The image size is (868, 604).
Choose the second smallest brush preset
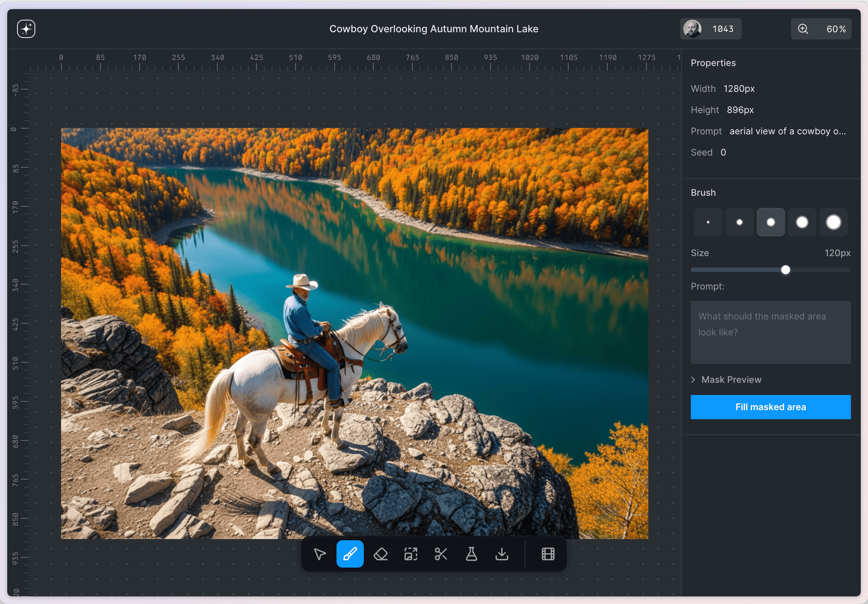739,222
